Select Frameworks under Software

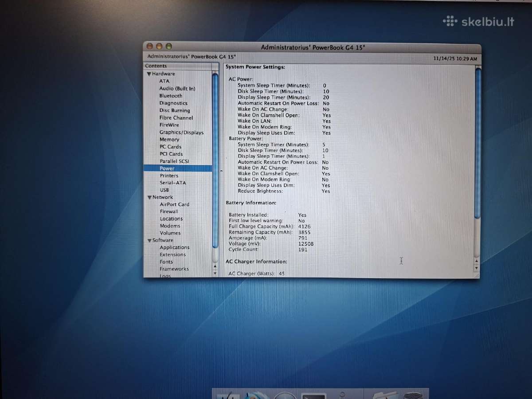[x=174, y=269]
